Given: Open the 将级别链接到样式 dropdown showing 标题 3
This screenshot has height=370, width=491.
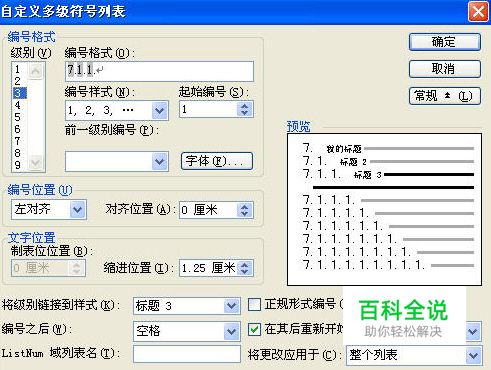Looking at the screenshot, I should [231, 306].
